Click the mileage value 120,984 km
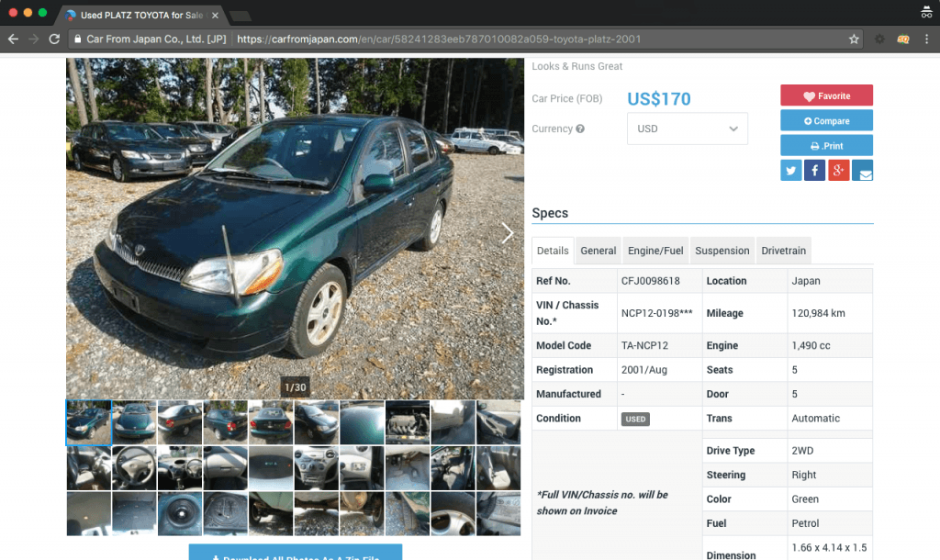This screenshot has height=560, width=940. click(818, 313)
